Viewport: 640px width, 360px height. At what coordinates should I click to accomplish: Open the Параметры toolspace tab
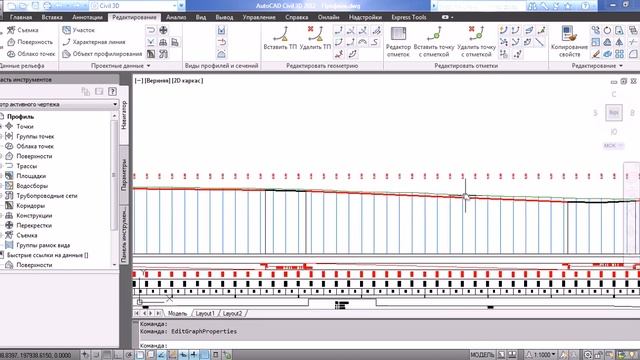[124, 175]
